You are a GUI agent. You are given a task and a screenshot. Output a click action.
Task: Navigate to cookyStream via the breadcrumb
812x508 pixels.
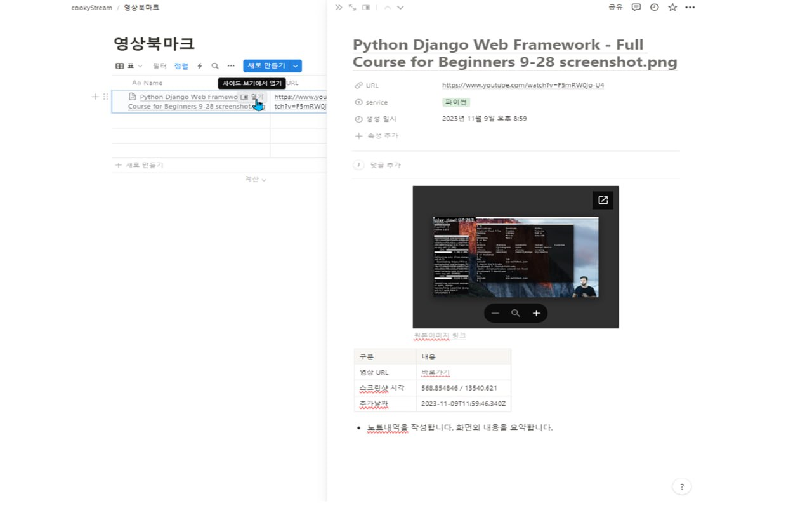tap(91, 8)
